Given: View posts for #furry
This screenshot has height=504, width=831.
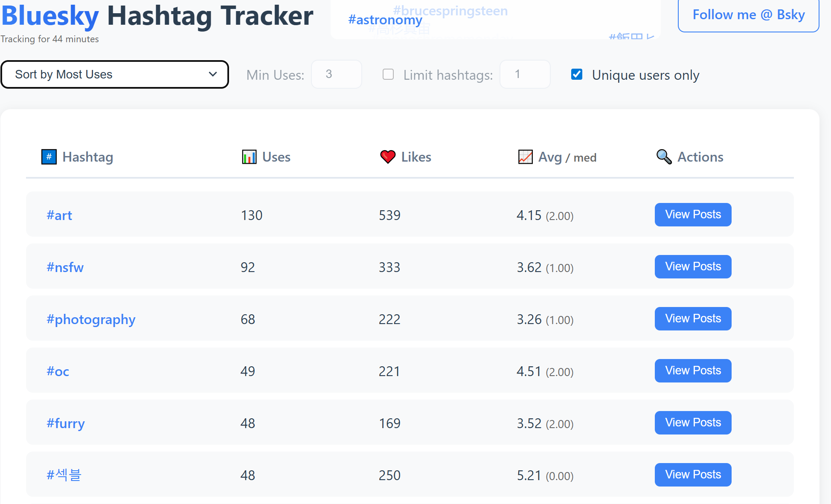Looking at the screenshot, I should click(693, 423).
